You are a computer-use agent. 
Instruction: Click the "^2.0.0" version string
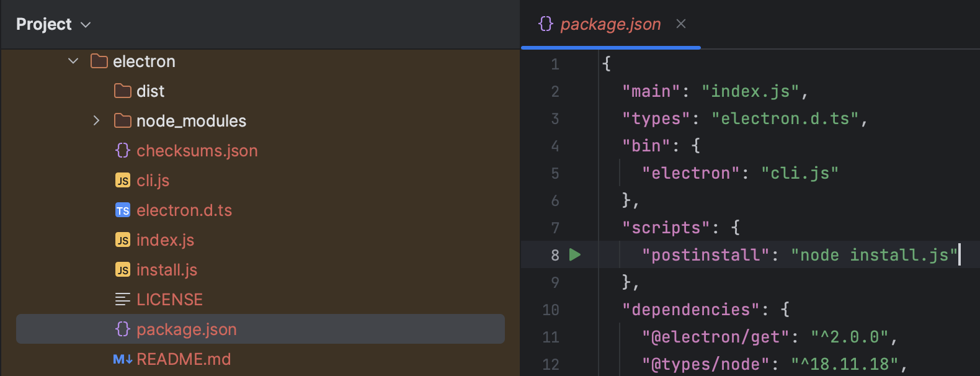(850, 337)
